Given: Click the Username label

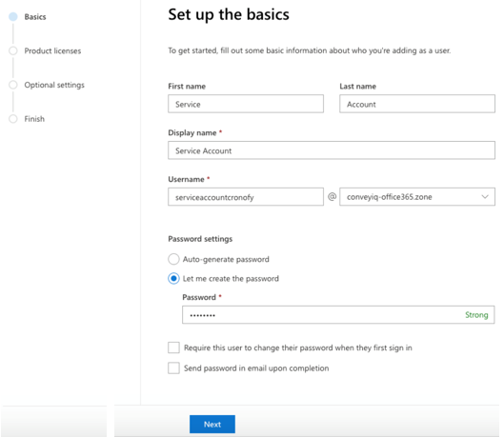Looking at the screenshot, I should pyautogui.click(x=186, y=179).
